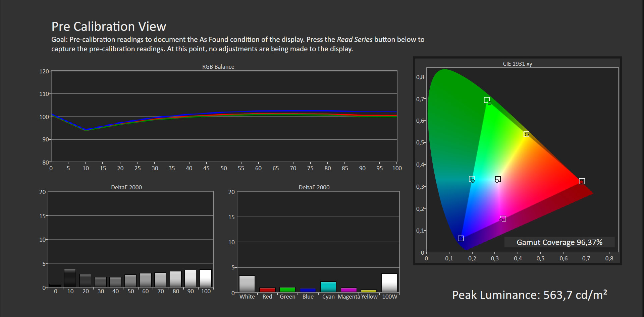
Task: Click the red primary target square on CIE chart
Action: tap(582, 181)
